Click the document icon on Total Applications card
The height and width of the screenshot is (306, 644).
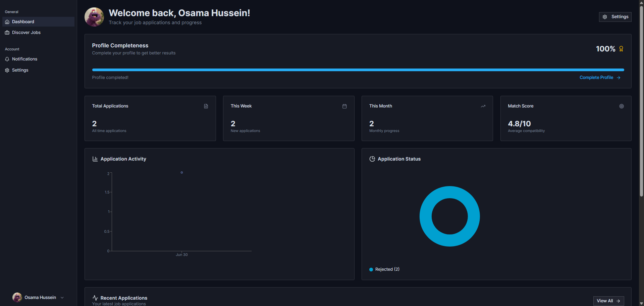[206, 106]
